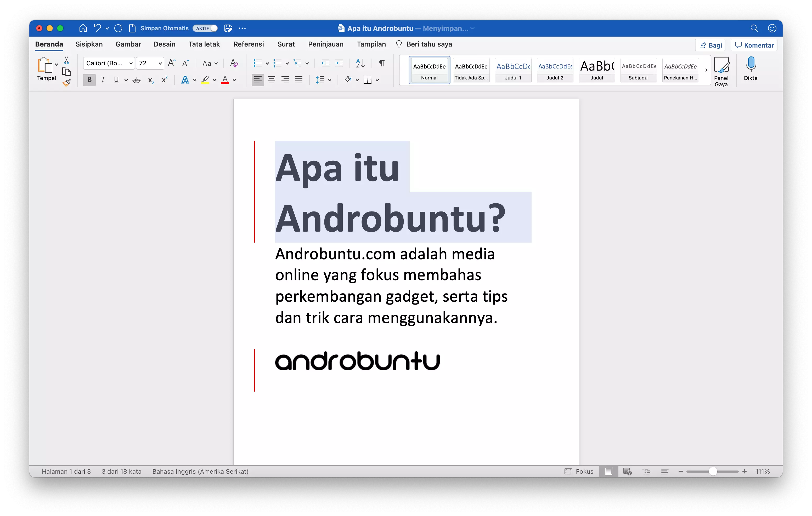The height and width of the screenshot is (516, 812).
Task: Click the Bagi share button
Action: pyautogui.click(x=710, y=45)
